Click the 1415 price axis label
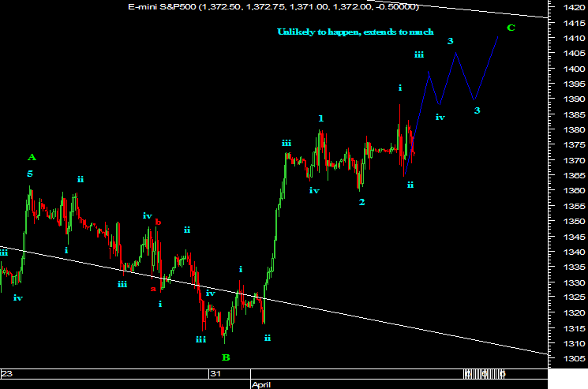 tap(574, 22)
